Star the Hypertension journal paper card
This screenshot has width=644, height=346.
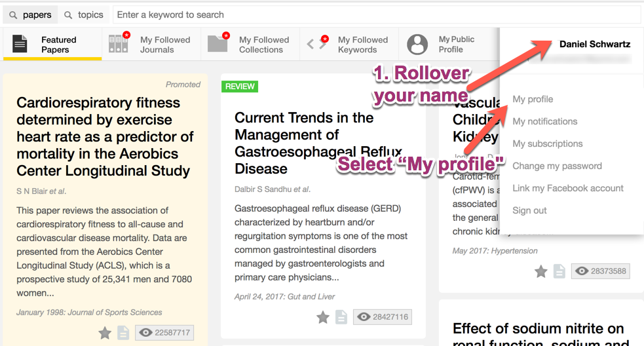(x=540, y=271)
